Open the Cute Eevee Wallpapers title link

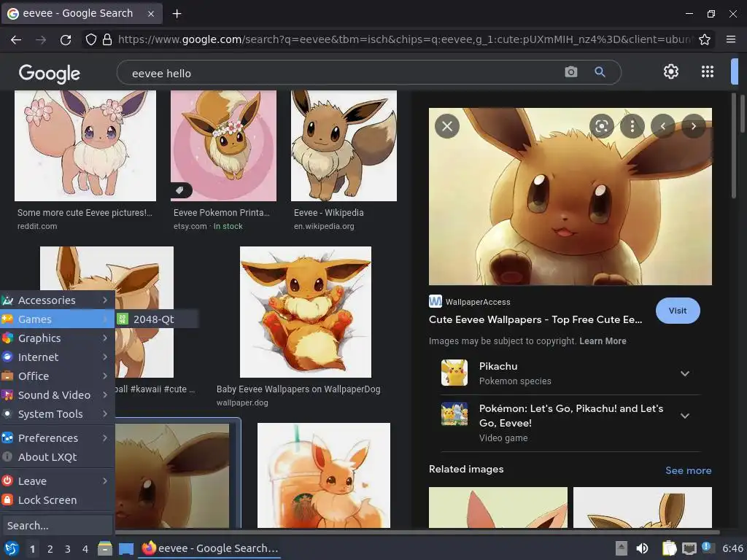tap(535, 319)
